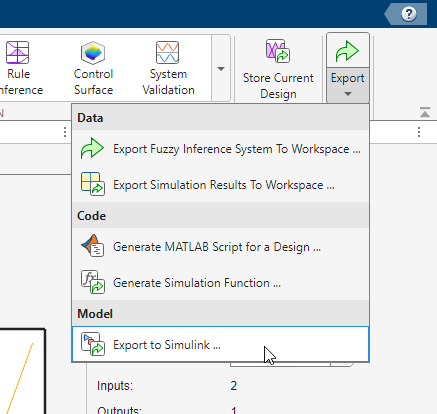Image resolution: width=437 pixels, height=414 pixels.
Task: Click the Data section header
Action: (221, 118)
